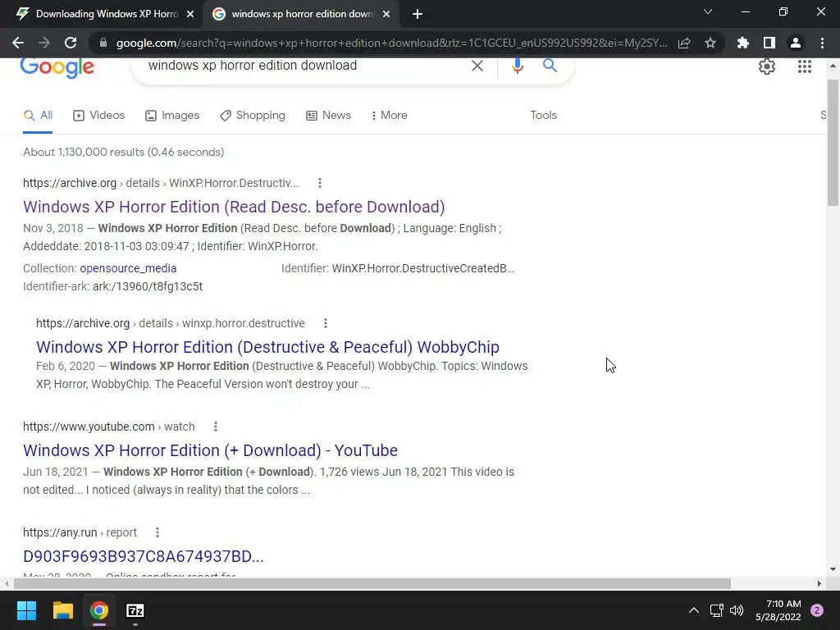This screenshot has width=840, height=630.
Task: Follow the opensource_media collection link
Action: click(128, 268)
